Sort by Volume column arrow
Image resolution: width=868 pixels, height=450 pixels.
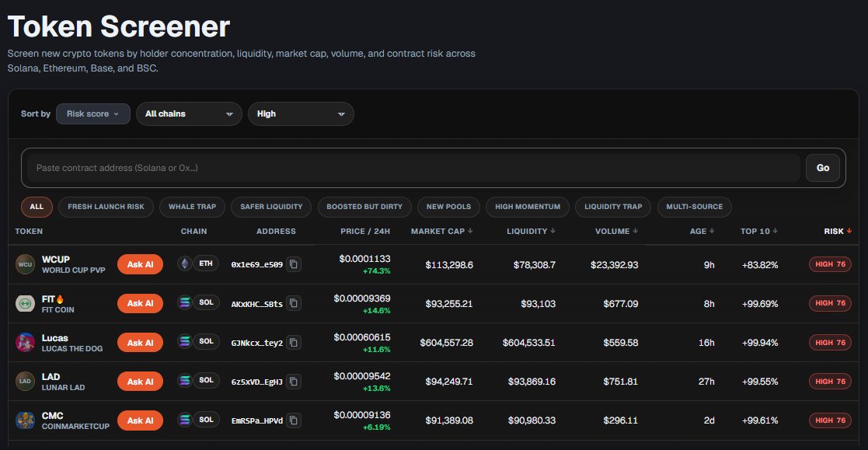(x=635, y=231)
